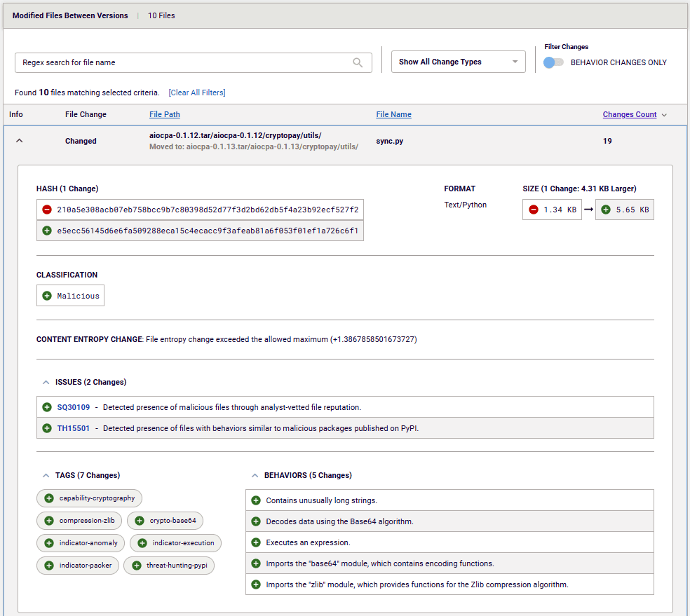Toggle Behavior Changes Only switch
Image resolution: width=690 pixels, height=616 pixels.
click(553, 62)
